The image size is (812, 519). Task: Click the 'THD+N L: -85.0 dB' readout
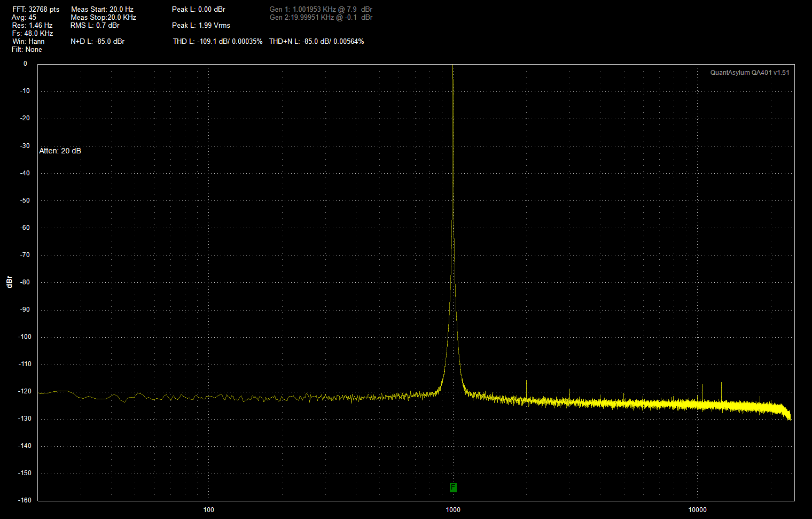[x=317, y=41]
